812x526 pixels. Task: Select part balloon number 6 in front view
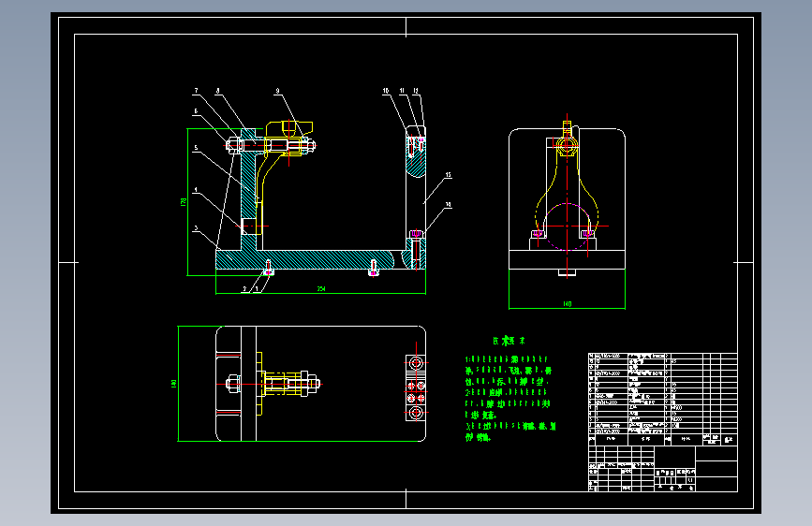196,110
